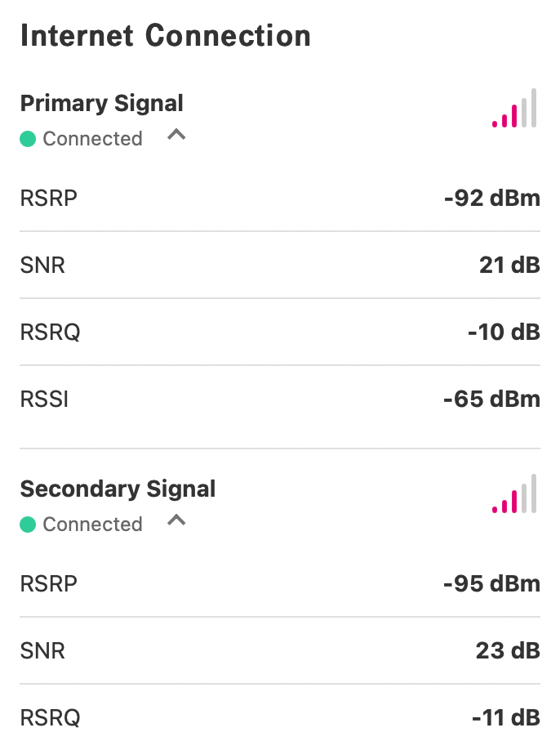The height and width of the screenshot is (750, 560).
Task: Click the secondary SNR 23 dB value
Action: click(508, 650)
